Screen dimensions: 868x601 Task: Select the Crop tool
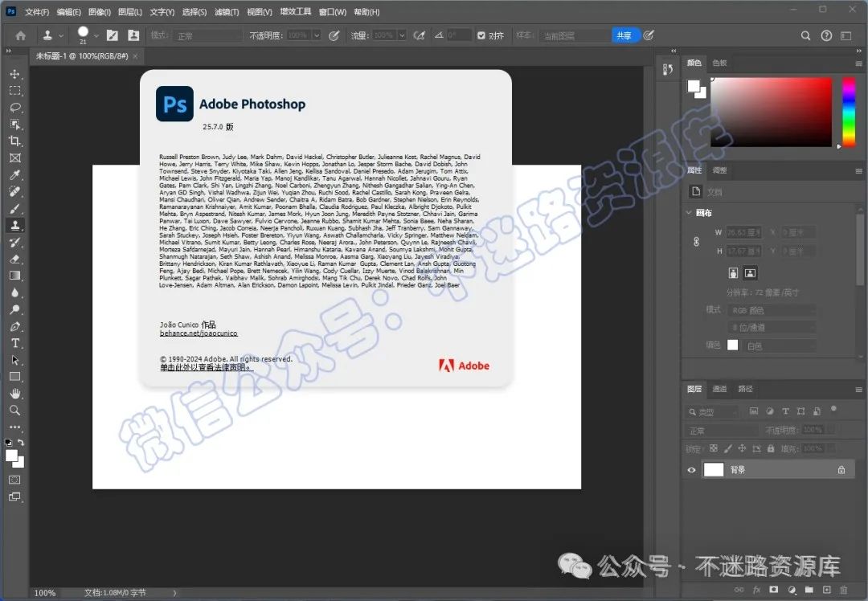coord(15,141)
